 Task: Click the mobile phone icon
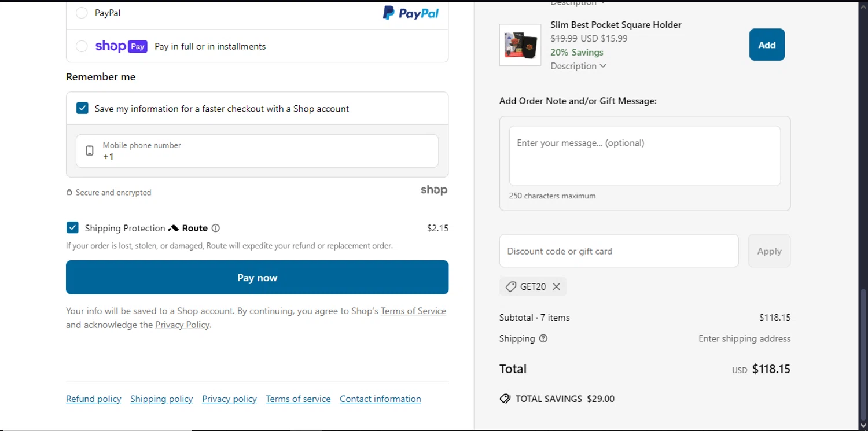90,151
